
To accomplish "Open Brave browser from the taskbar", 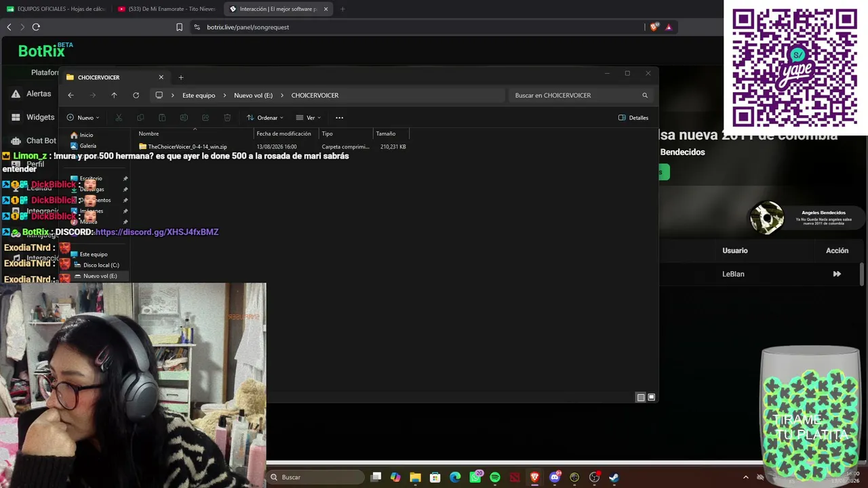I will coord(535,477).
